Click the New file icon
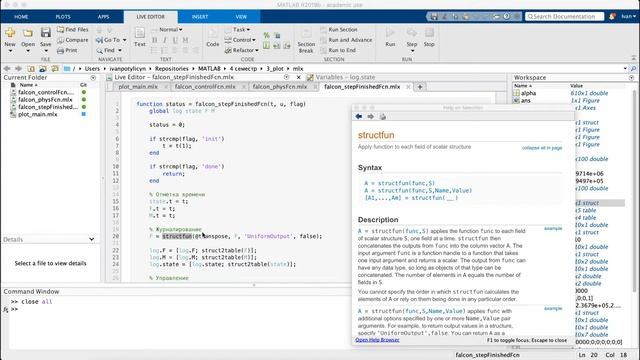This screenshot has width=640, height=360. click(x=10, y=33)
